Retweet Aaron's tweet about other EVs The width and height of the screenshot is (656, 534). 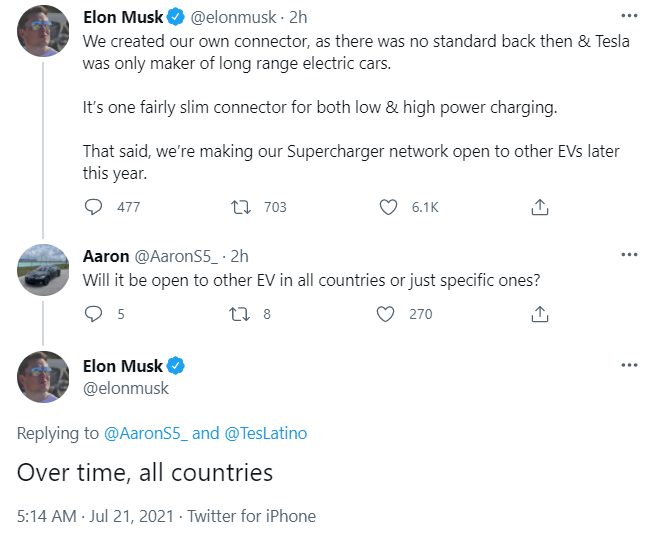pos(241,314)
